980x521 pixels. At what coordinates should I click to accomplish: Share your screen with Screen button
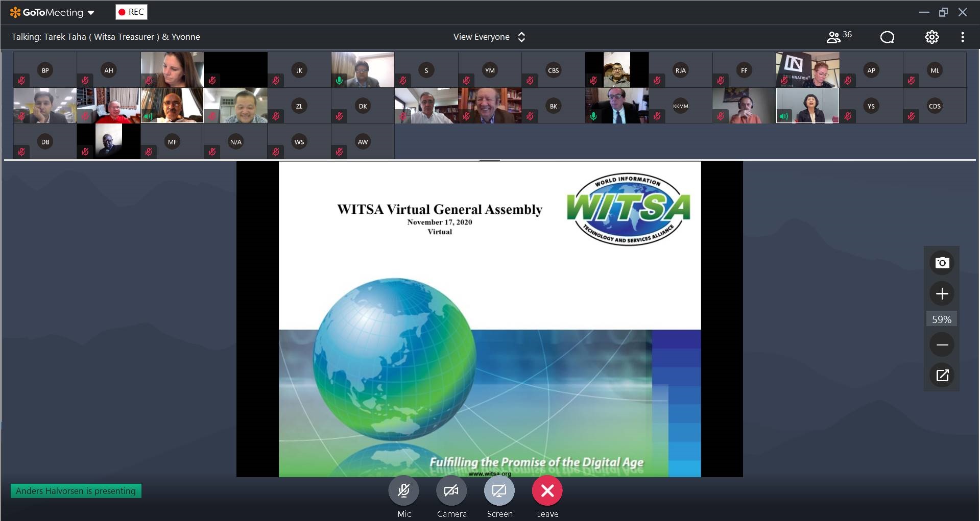pos(499,491)
